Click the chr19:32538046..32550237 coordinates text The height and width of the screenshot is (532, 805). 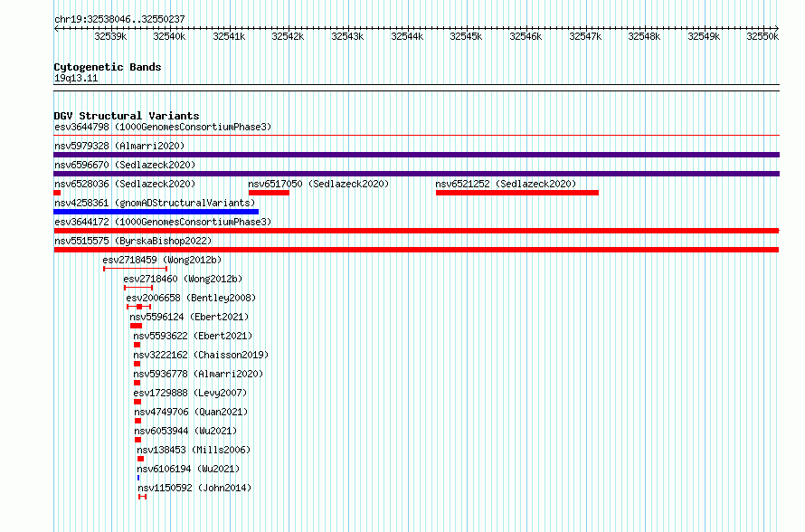119,19
